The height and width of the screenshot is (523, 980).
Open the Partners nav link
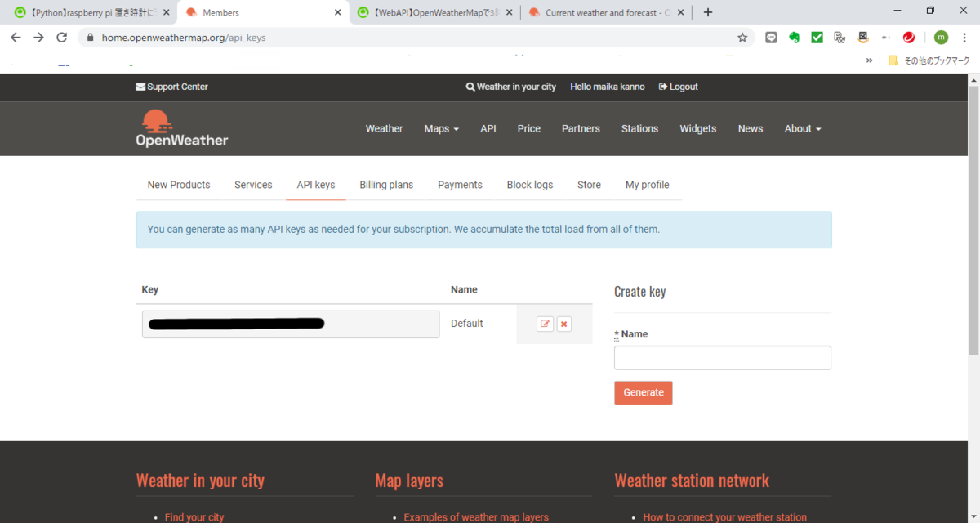[x=581, y=128]
